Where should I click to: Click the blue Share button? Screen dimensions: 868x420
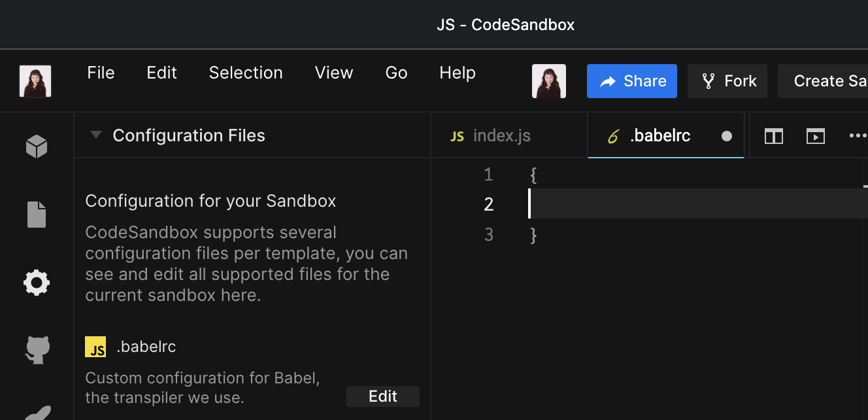coord(632,81)
